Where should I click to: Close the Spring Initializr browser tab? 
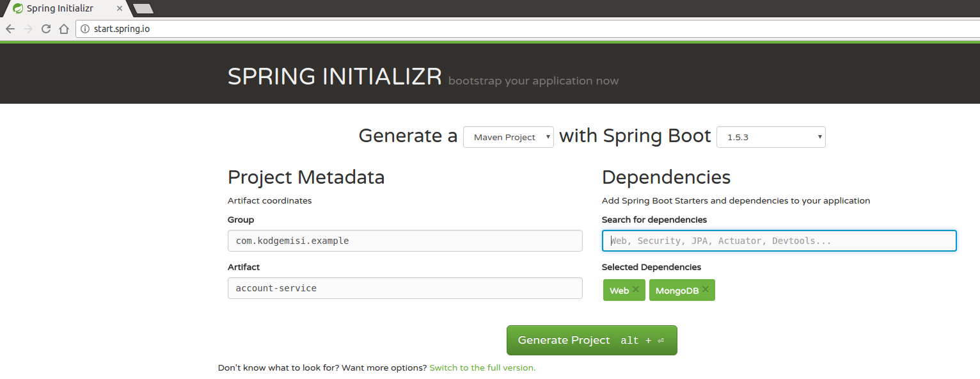(x=120, y=8)
